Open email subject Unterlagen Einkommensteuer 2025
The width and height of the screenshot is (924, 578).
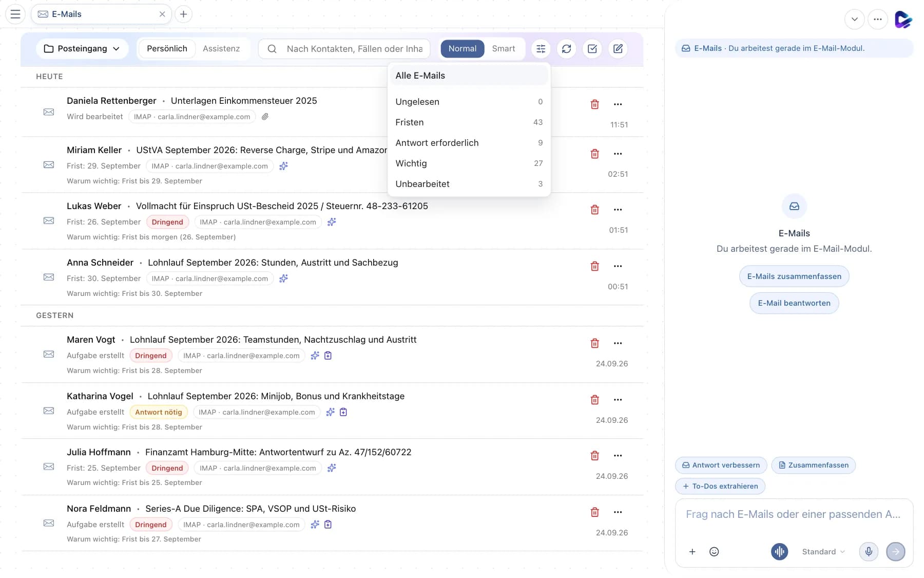tap(244, 101)
